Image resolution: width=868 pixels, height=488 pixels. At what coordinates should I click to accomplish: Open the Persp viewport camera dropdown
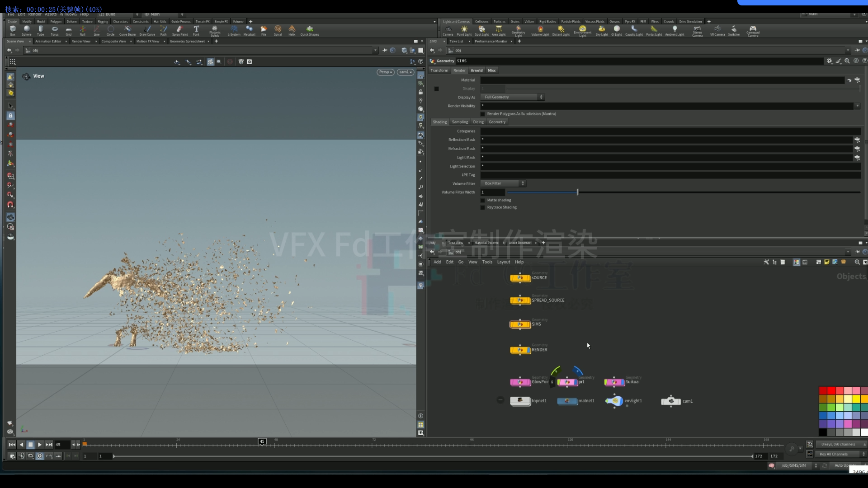pyautogui.click(x=385, y=72)
